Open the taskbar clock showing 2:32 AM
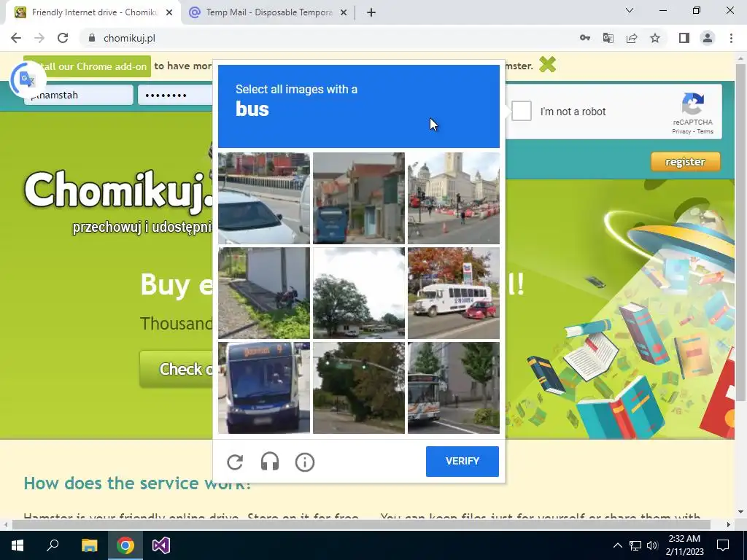Viewport: 747px width, 560px height. (x=684, y=545)
